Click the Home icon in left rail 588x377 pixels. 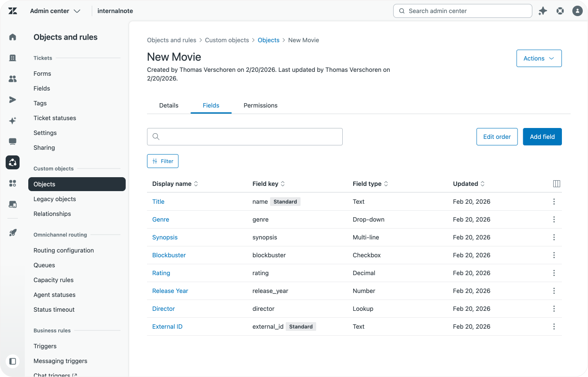click(13, 37)
